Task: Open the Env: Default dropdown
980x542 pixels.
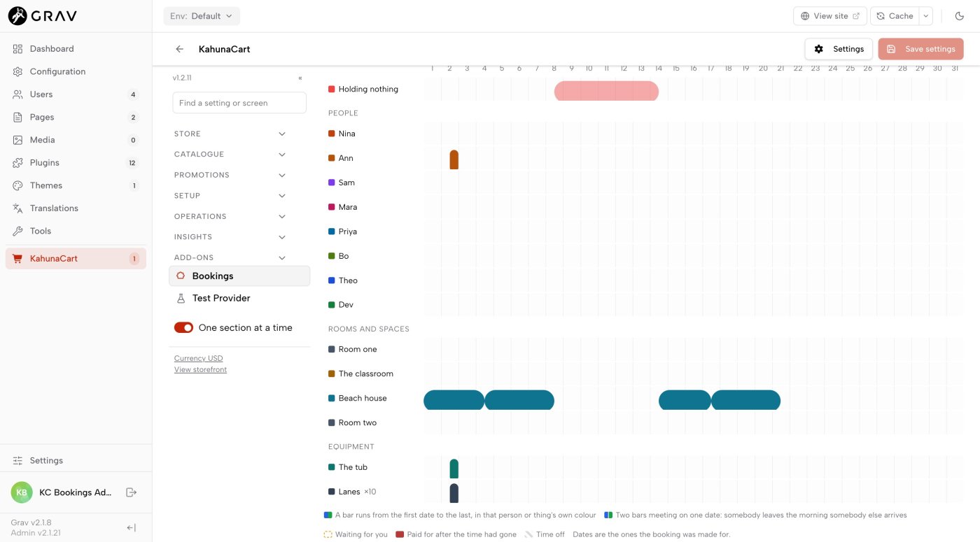Action: click(x=202, y=16)
